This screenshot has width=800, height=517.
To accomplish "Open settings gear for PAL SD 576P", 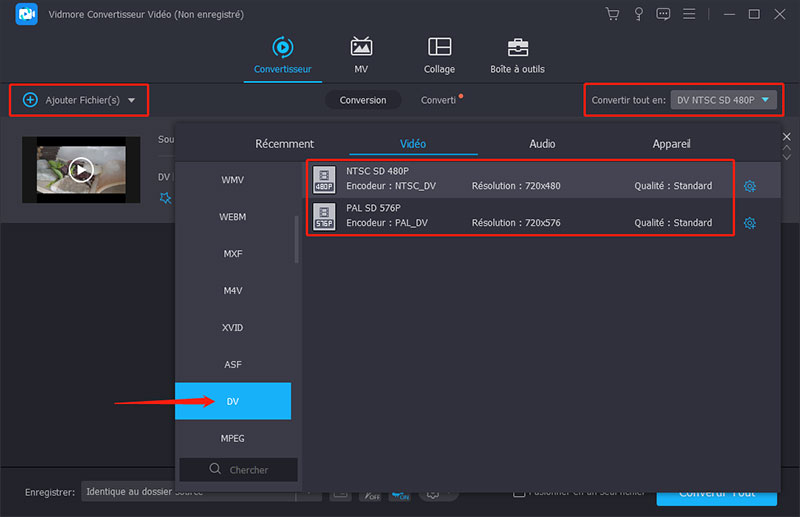I will tap(749, 223).
